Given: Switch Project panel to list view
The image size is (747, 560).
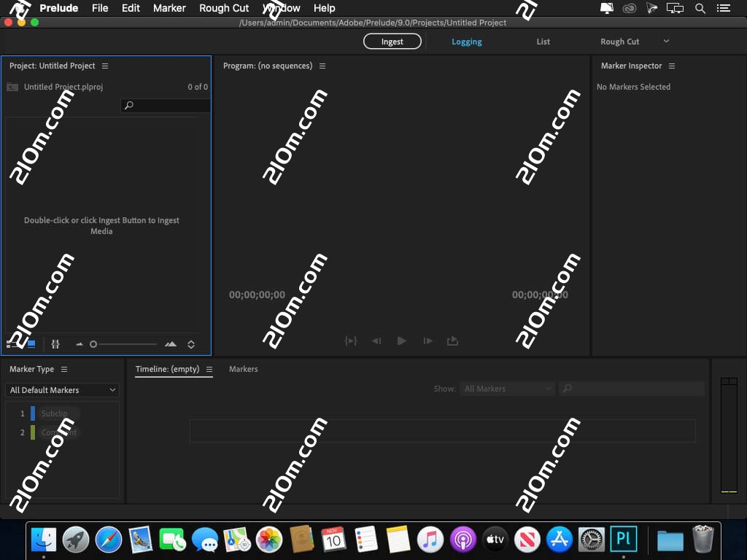Looking at the screenshot, I should click(10, 344).
